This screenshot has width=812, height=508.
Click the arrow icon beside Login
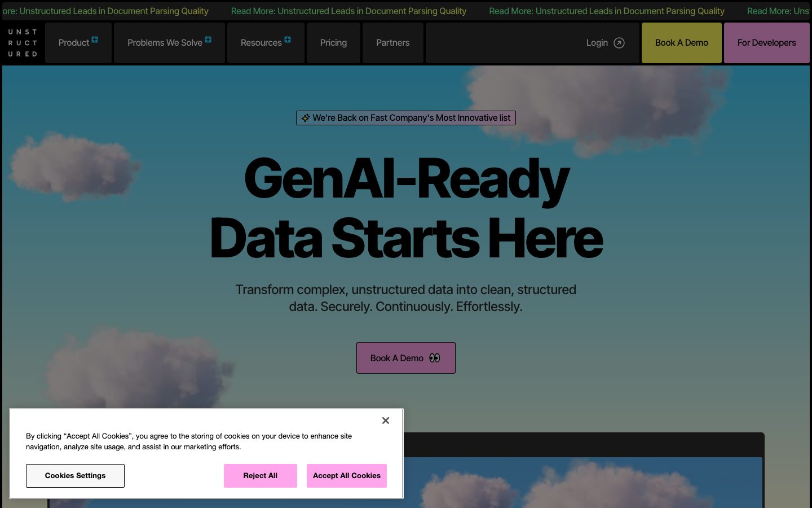(x=619, y=43)
